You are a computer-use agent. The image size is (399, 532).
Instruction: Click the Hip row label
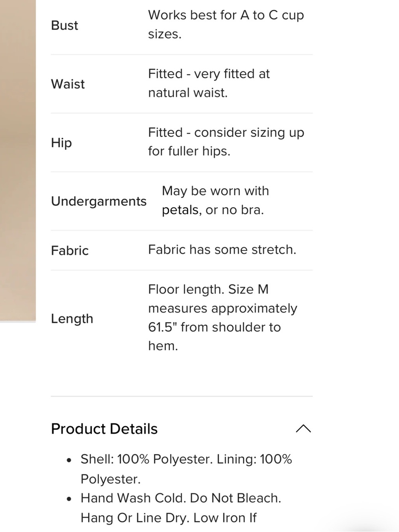61,143
